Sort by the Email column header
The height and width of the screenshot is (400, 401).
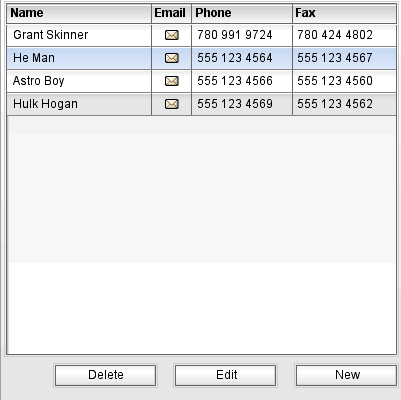point(172,13)
